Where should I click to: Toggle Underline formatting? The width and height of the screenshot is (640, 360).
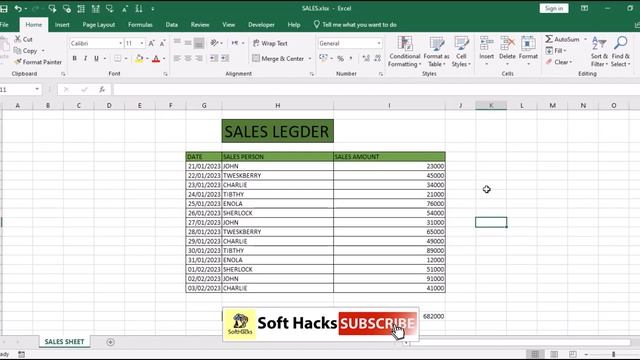[96, 58]
